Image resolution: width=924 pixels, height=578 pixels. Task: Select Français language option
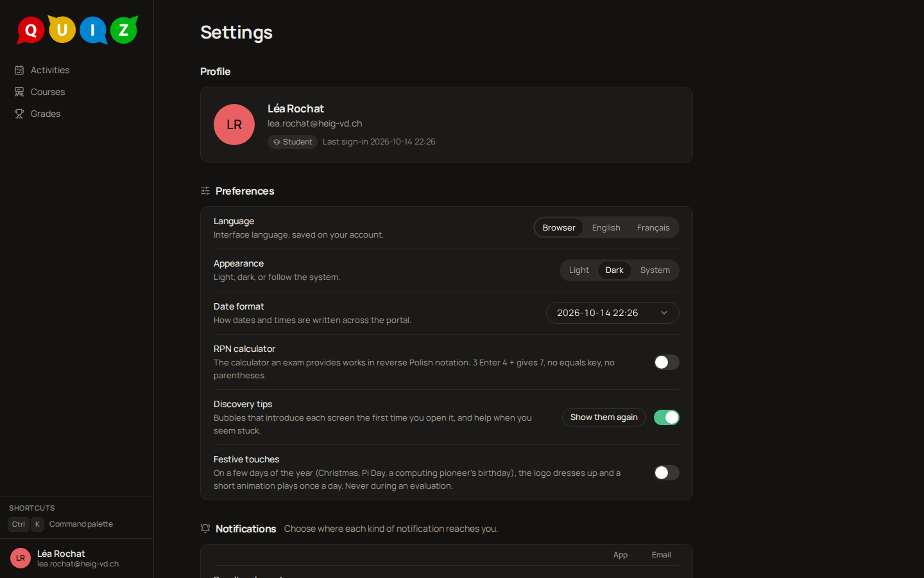pyautogui.click(x=653, y=227)
